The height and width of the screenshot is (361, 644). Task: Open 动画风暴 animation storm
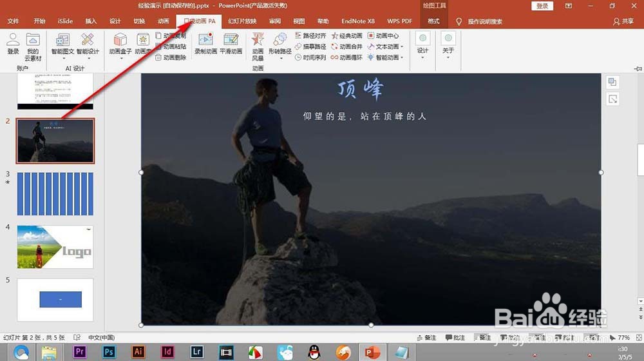[x=258, y=46]
